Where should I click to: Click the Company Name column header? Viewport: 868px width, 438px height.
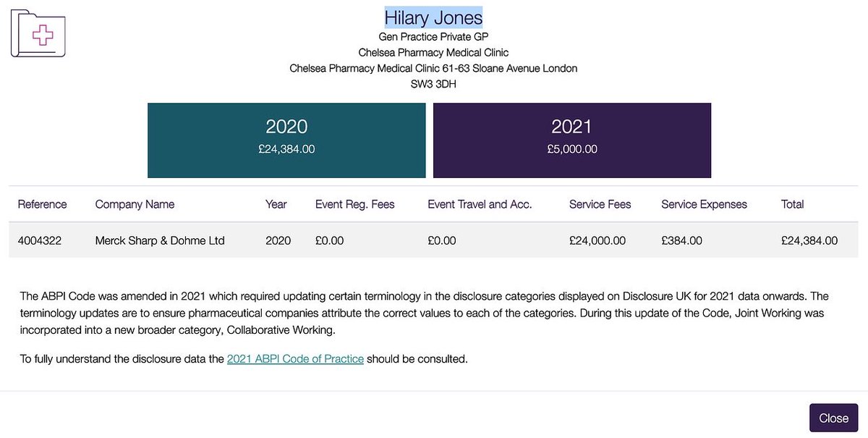click(x=135, y=204)
